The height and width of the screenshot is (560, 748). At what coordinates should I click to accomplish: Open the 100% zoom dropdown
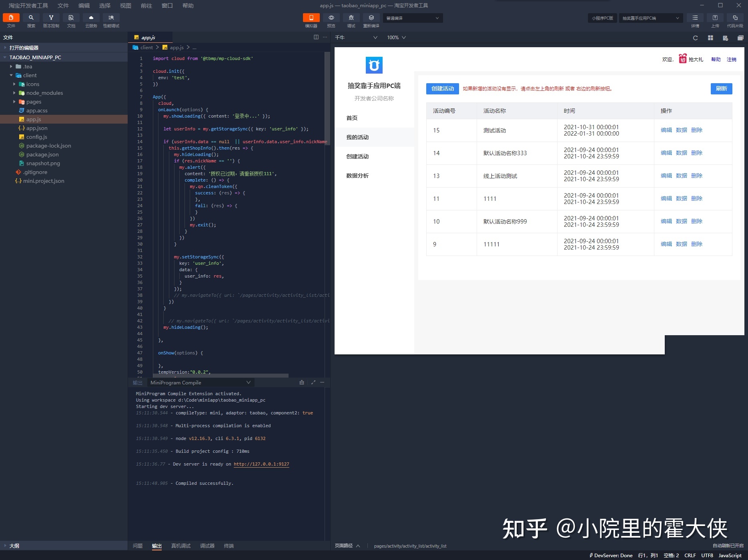[x=396, y=37]
